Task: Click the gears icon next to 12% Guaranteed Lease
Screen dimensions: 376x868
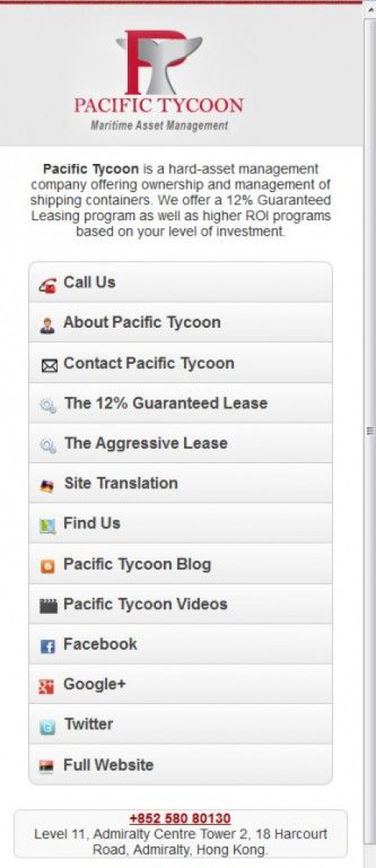Action: pyautogui.click(x=48, y=406)
